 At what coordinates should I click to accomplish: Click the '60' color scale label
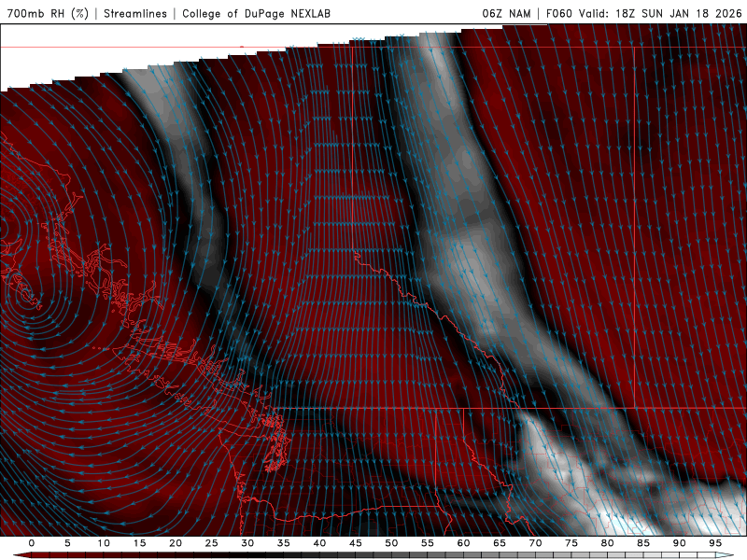pyautogui.click(x=463, y=543)
